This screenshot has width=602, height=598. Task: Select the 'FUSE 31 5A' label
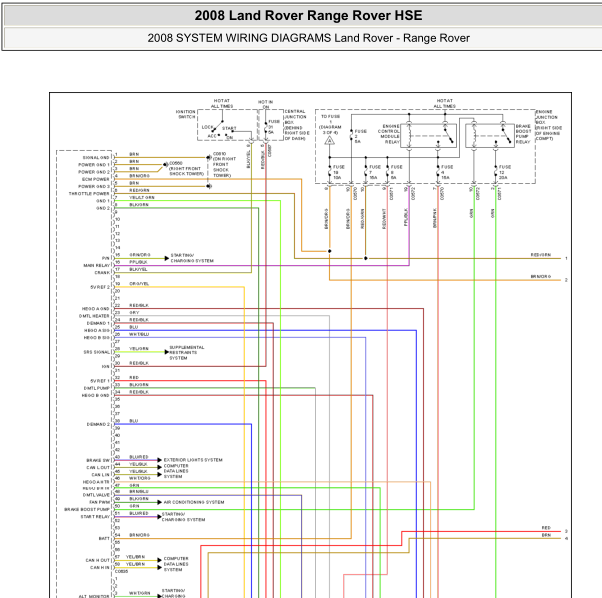click(274, 127)
